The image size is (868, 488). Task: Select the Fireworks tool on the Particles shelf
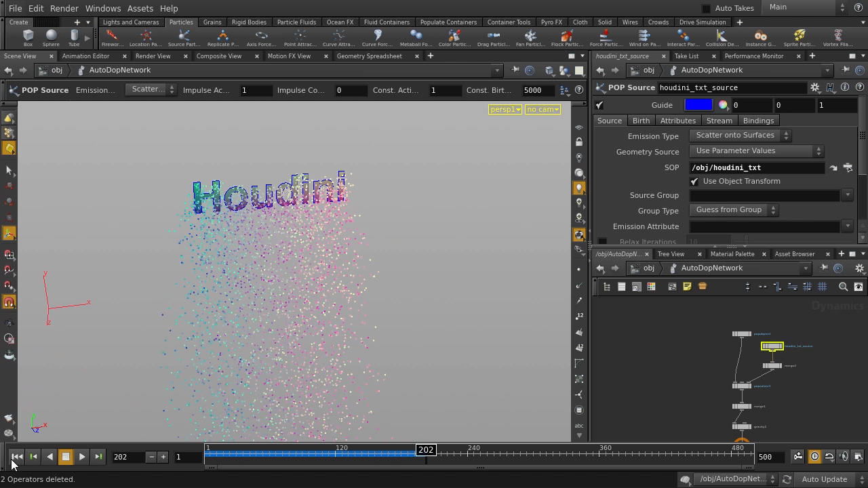(x=112, y=37)
